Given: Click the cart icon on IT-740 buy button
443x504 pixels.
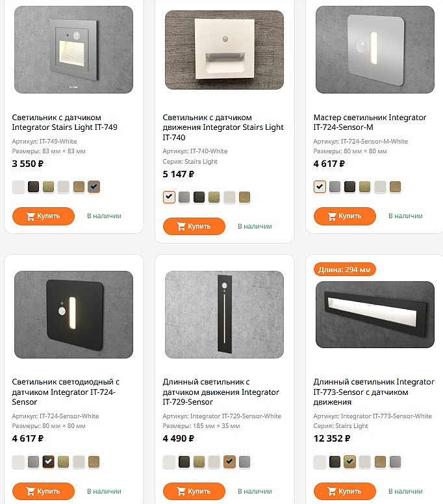Looking at the screenshot, I should click(181, 227).
